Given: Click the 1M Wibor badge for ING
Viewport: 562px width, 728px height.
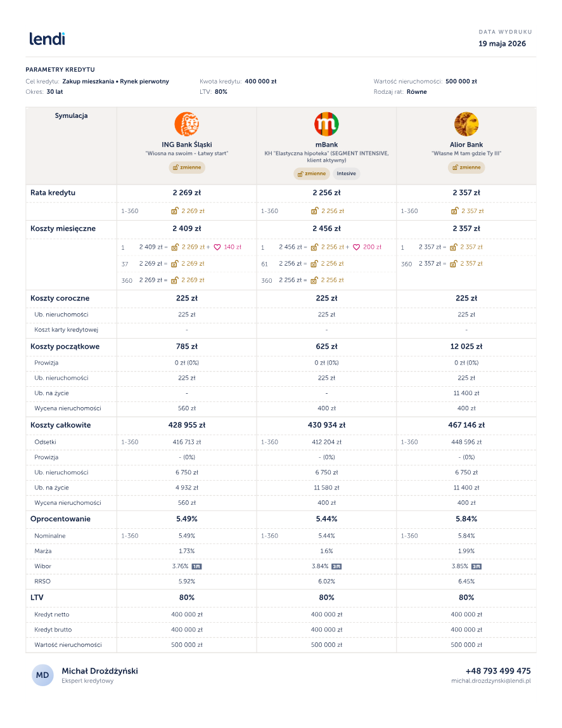Looking at the screenshot, I should [x=196, y=566].
